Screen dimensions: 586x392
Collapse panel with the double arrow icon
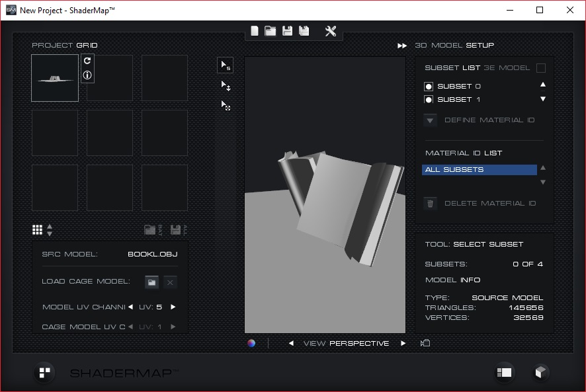point(402,46)
